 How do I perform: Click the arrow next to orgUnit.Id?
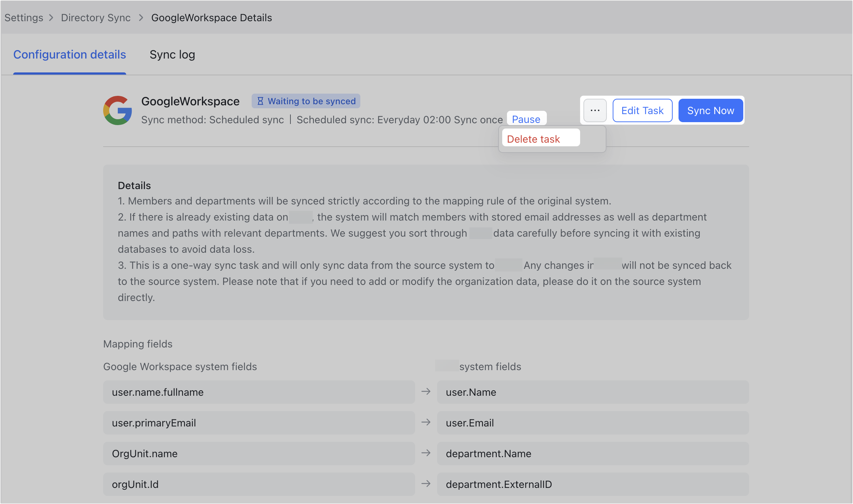click(x=426, y=484)
